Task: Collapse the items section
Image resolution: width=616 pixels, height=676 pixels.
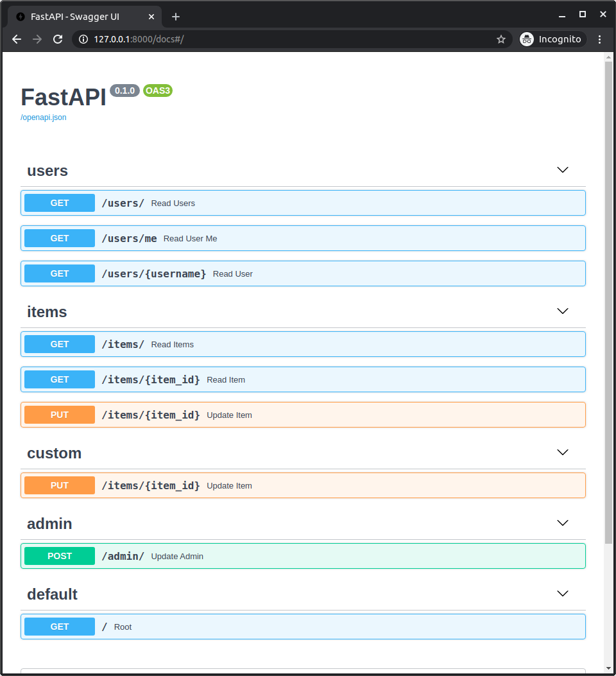Action: (x=562, y=311)
